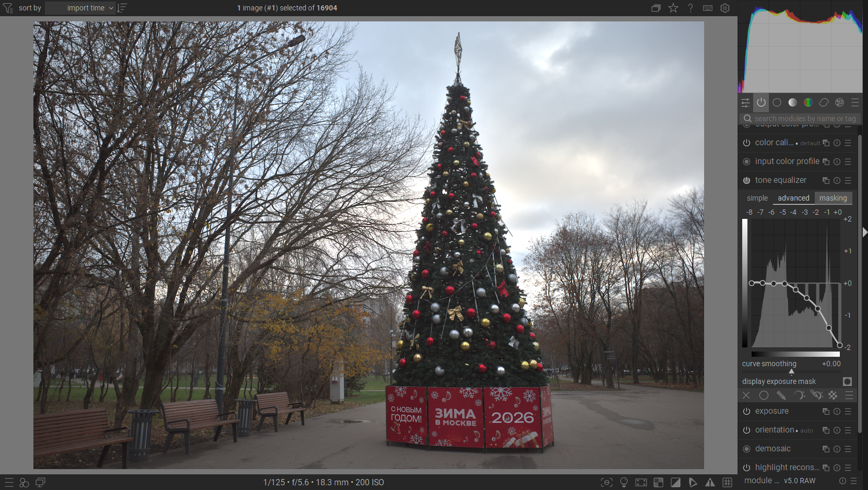The height and width of the screenshot is (490, 868).
Task: Expand the highlight reconstruction module
Action: [x=787, y=468]
